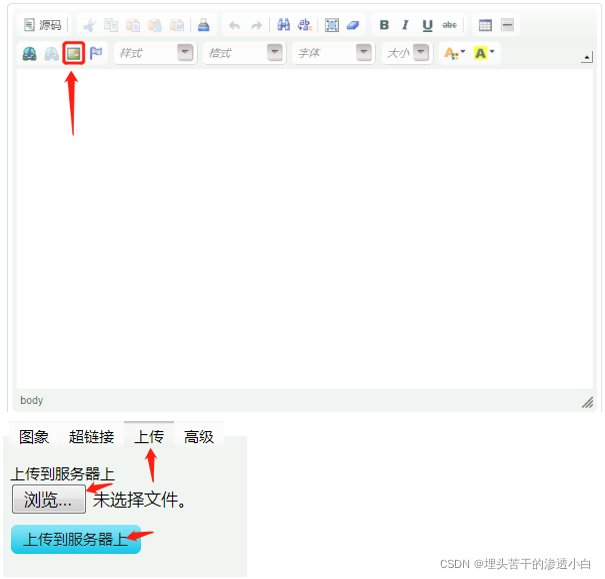Click the Remove Format eraser icon
605x579 pixels.
353,25
